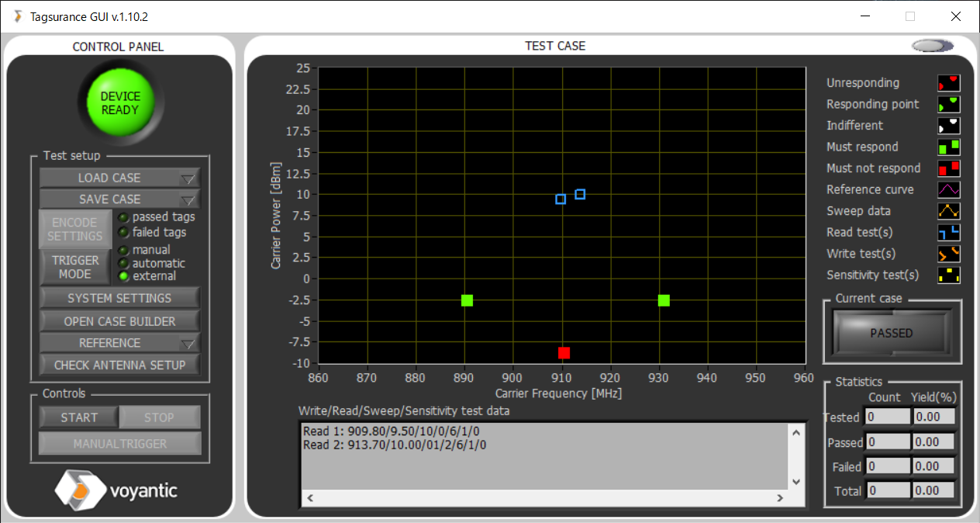Click the Must not respond legend icon
Screen dimensions: 980x523
pyautogui.click(x=949, y=168)
